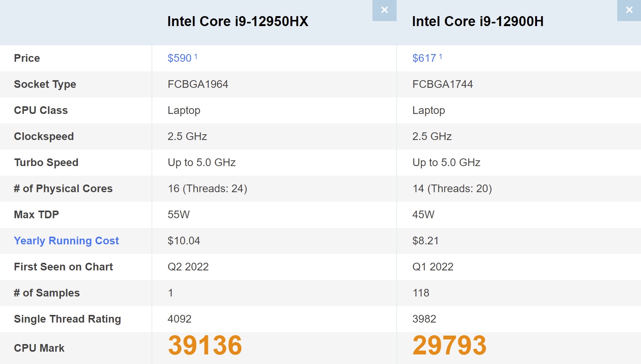641x364 pixels.
Task: Click the 4092 single thread rating
Action: click(180, 319)
